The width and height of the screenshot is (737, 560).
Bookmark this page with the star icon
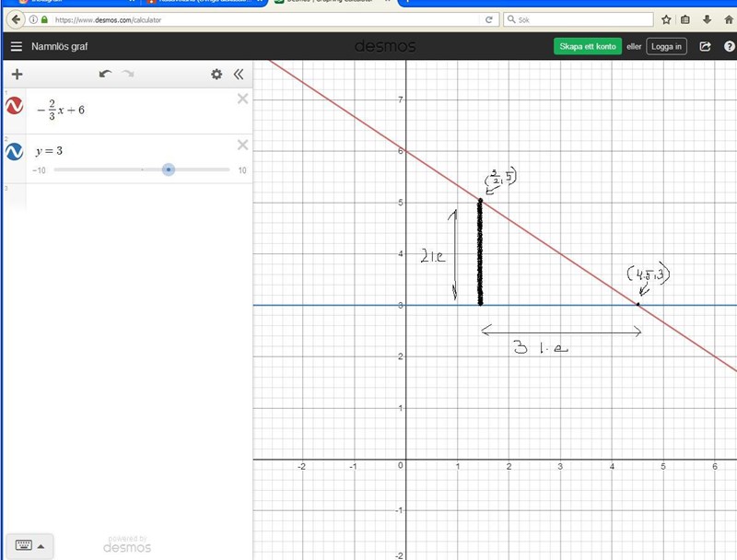[666, 18]
